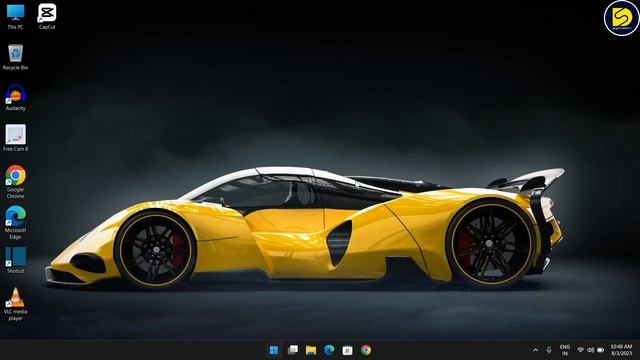Select the CapCut desktop shortcut
Image resolution: width=640 pixels, height=360 pixels.
(47, 16)
